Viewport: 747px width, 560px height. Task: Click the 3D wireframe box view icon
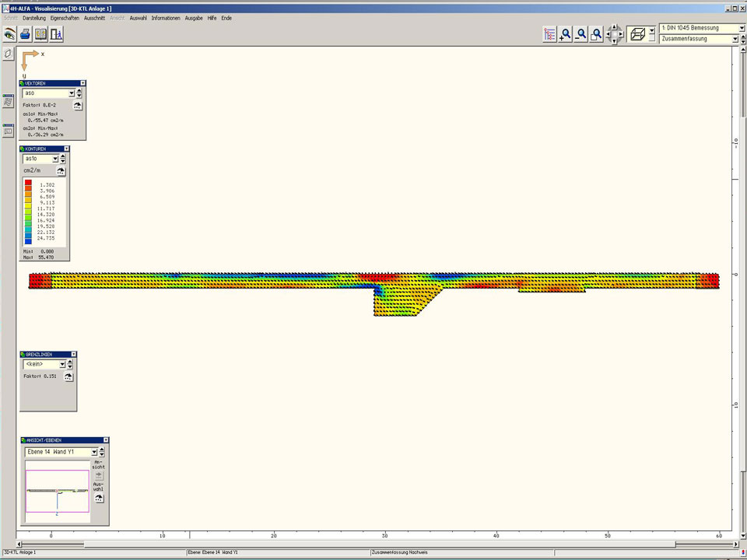[637, 34]
